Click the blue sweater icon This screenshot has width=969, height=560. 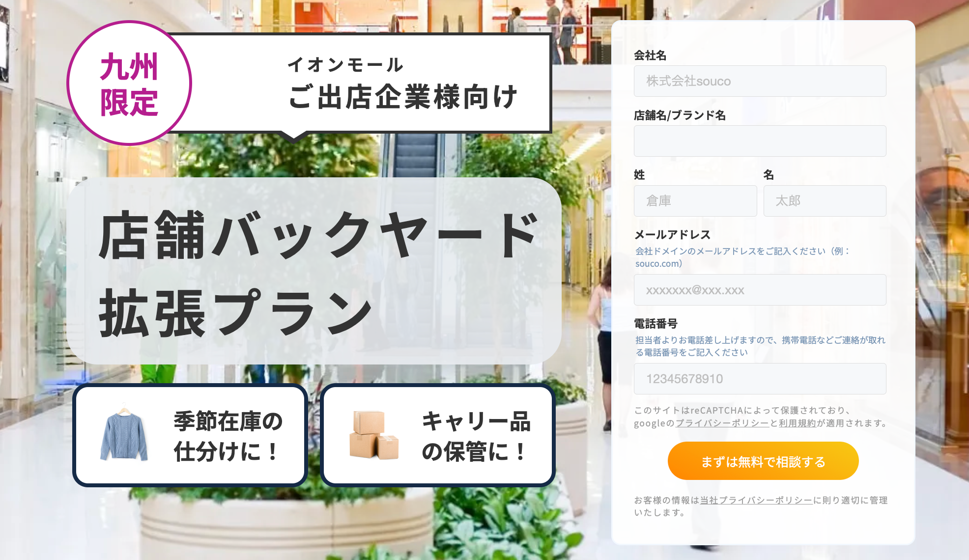[x=124, y=435]
